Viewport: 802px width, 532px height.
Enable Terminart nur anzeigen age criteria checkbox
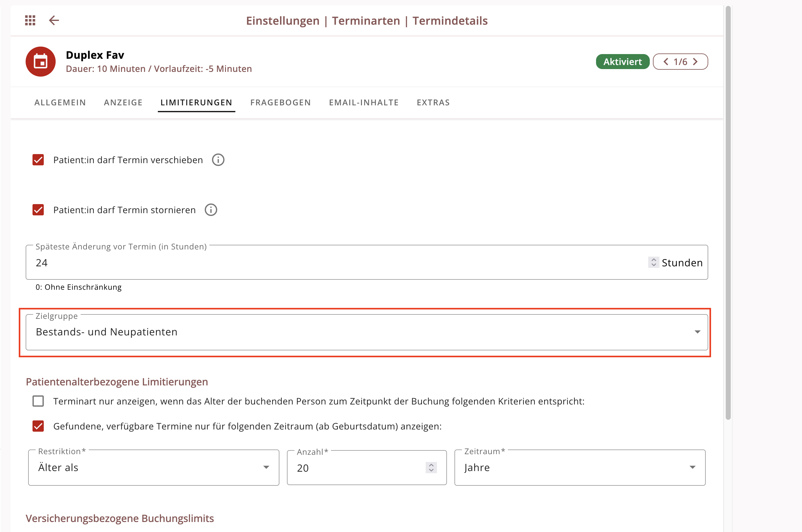coord(38,401)
